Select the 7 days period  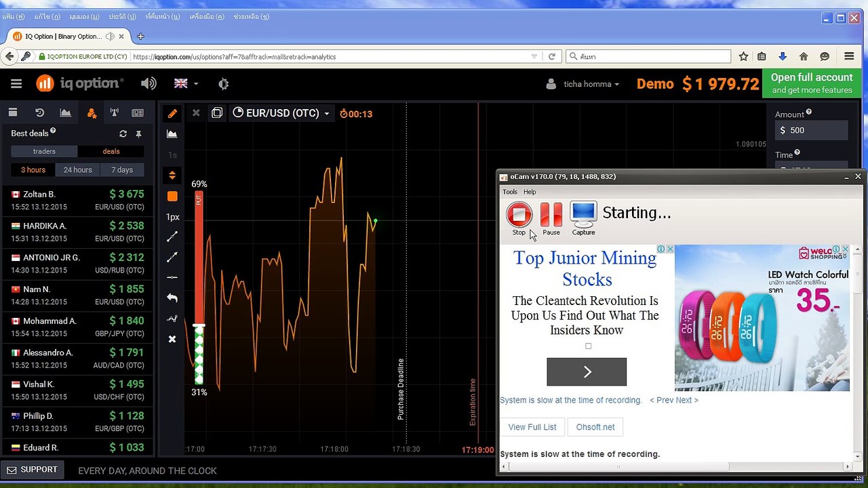tap(122, 169)
